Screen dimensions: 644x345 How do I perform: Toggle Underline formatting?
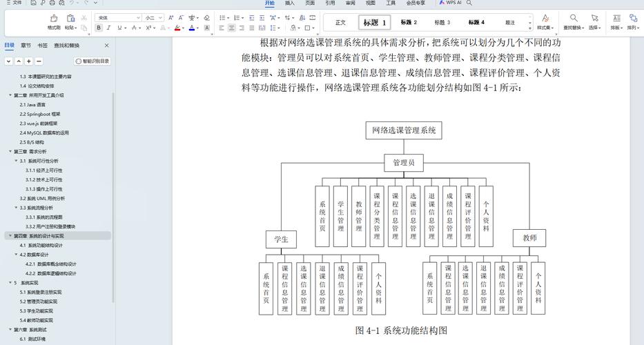pyautogui.click(x=119, y=28)
